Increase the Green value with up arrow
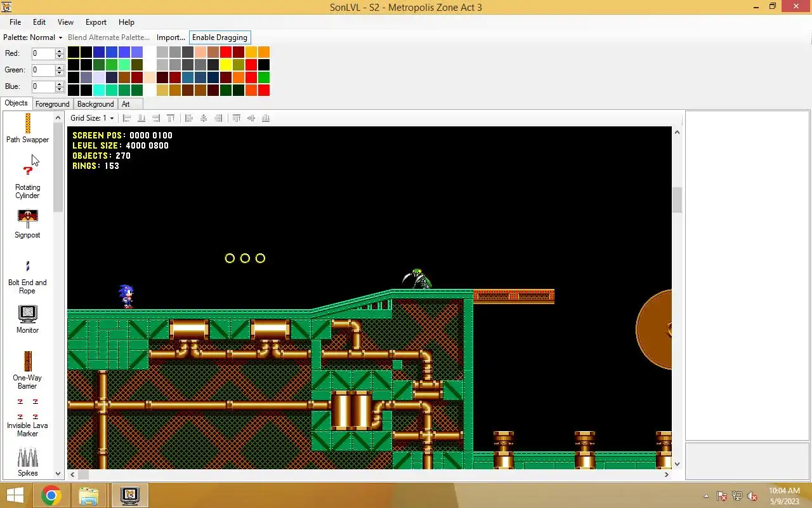 60,67
